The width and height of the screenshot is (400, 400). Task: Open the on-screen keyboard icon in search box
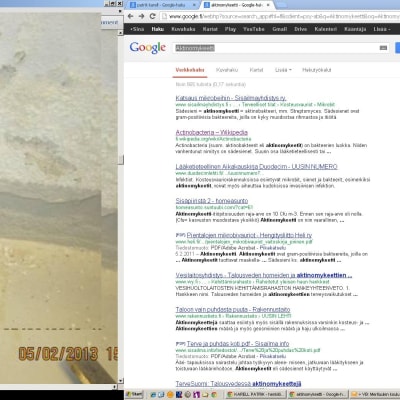383,48
